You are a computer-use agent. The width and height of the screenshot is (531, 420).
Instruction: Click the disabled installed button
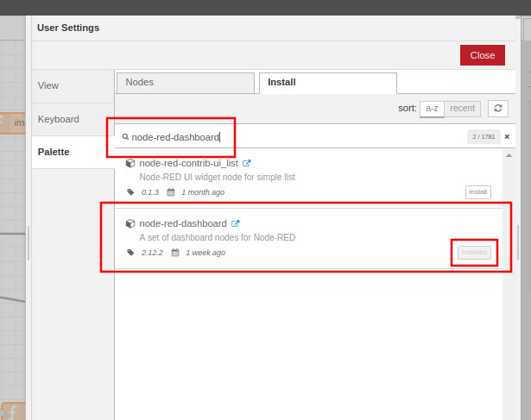(474, 253)
